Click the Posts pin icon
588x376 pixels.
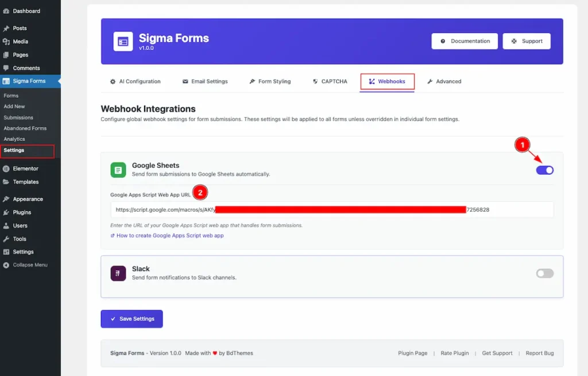click(x=6, y=28)
